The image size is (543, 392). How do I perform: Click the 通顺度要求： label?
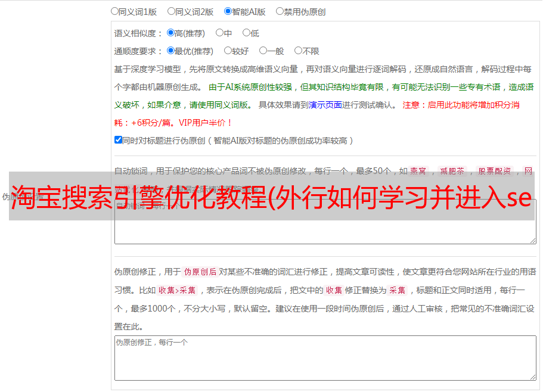138,51
